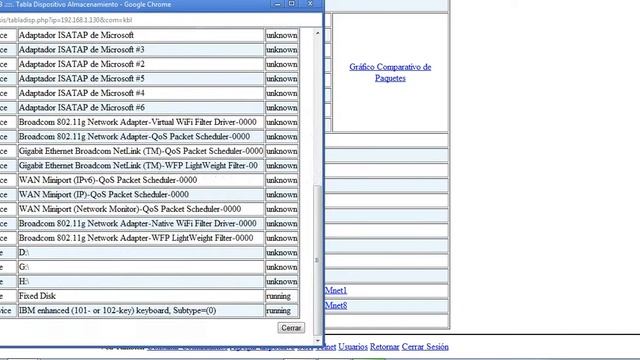
Task: Select the 'H:\' drive cell
Action: tap(141, 282)
